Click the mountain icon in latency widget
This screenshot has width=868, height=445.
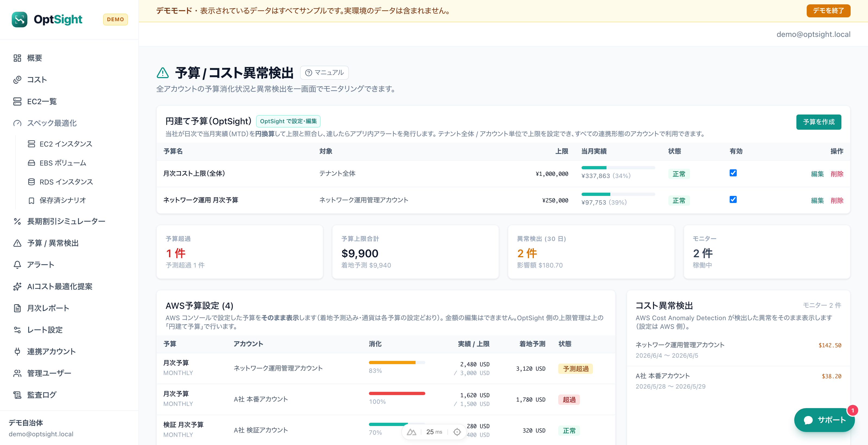click(411, 432)
